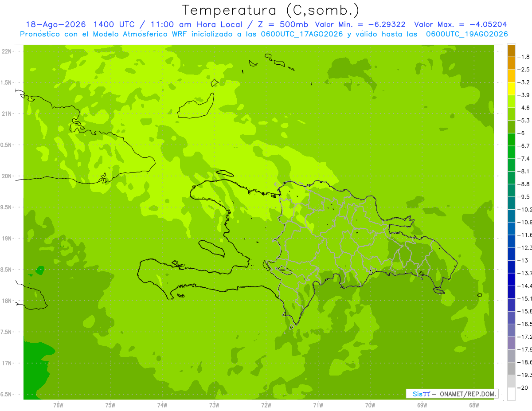Click the '-7.4' legend value
This screenshot has height=411, width=532.
[524, 159]
